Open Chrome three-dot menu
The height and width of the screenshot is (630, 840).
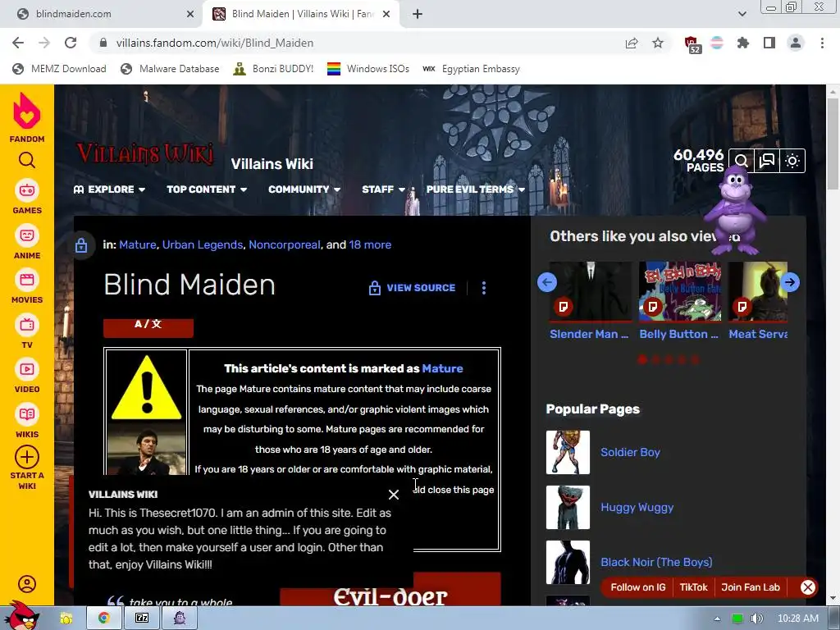click(x=822, y=43)
